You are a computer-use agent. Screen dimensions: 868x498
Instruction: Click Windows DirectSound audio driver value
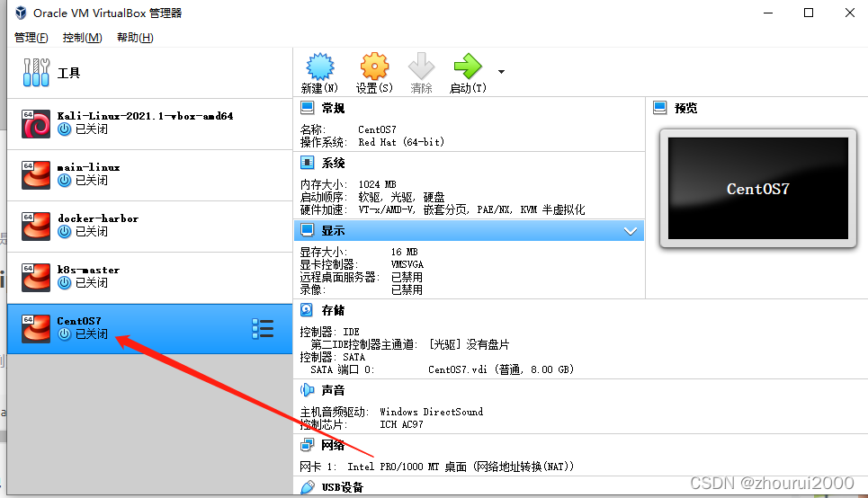[431, 412]
